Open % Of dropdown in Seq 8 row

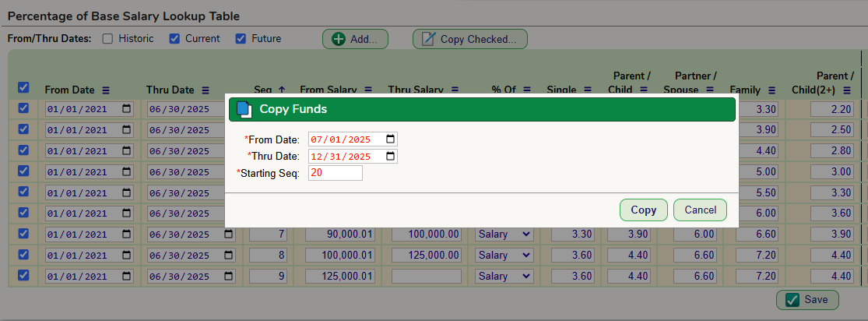pyautogui.click(x=504, y=256)
